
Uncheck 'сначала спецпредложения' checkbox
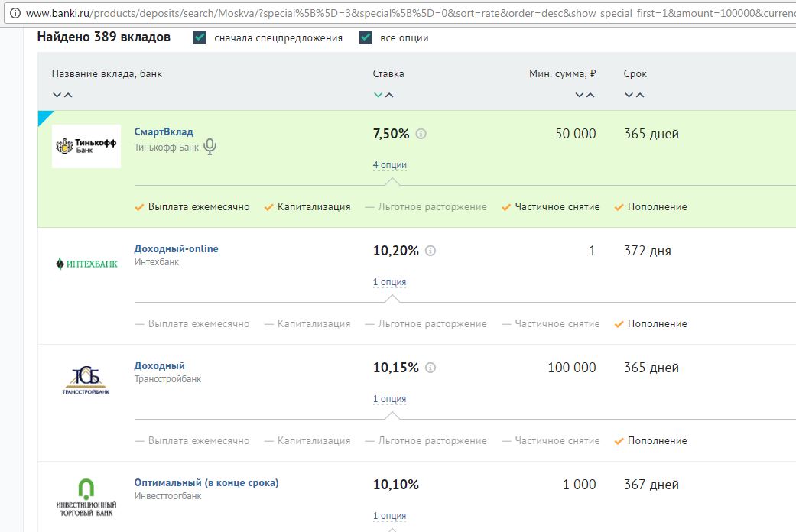point(200,37)
